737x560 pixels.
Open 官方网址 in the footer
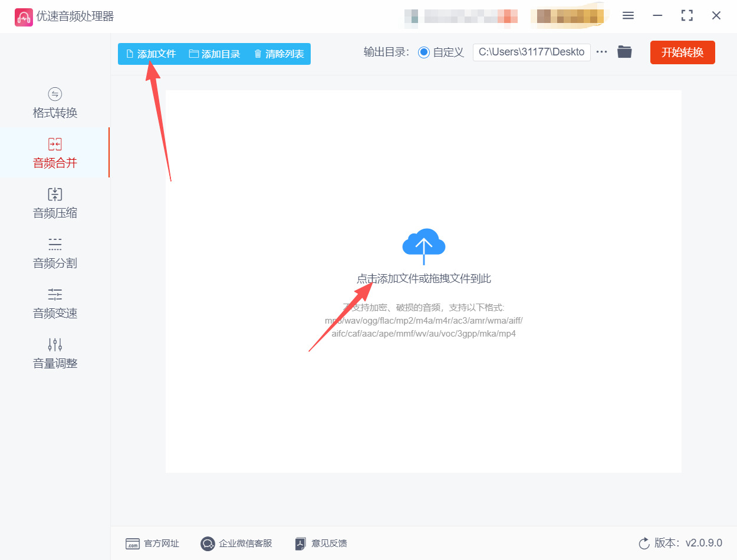tap(153, 543)
